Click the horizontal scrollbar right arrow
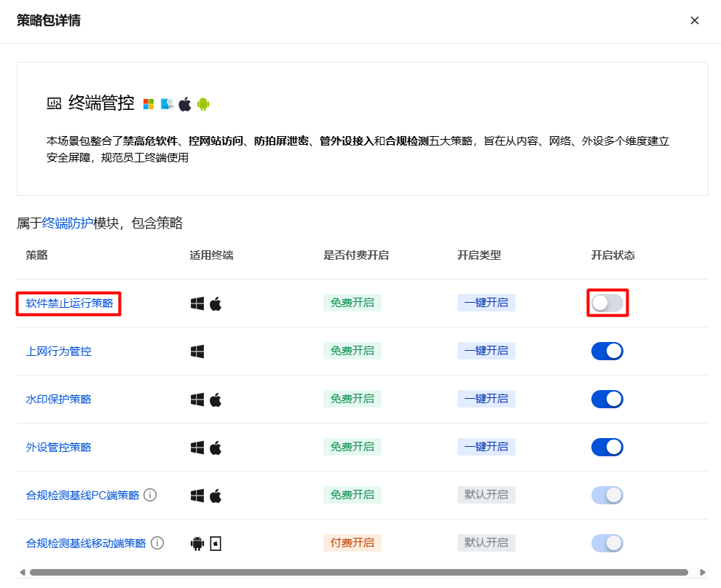The image size is (721, 588). tap(702, 572)
